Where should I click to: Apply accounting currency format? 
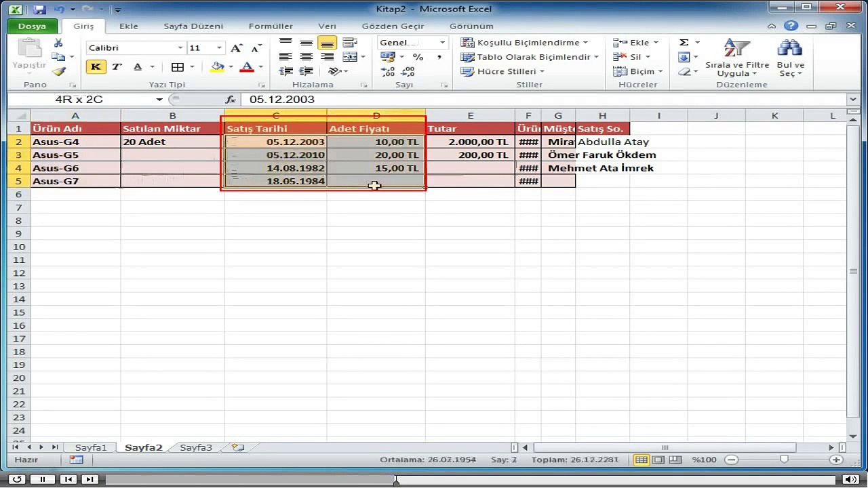coord(388,57)
